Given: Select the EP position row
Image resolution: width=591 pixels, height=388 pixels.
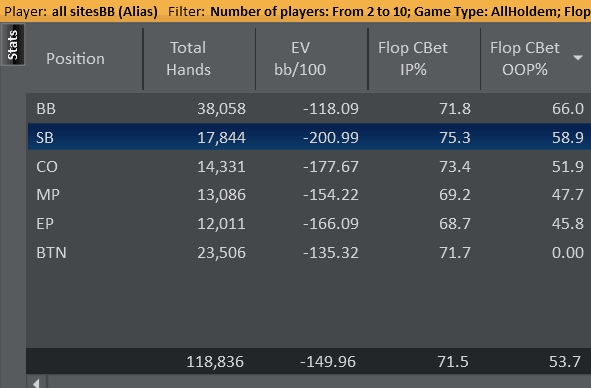Looking at the screenshot, I should [309, 224].
